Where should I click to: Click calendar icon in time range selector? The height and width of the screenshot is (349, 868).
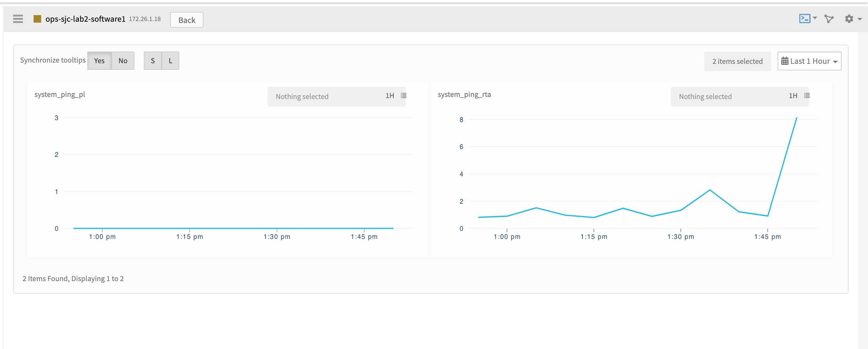[x=785, y=61]
